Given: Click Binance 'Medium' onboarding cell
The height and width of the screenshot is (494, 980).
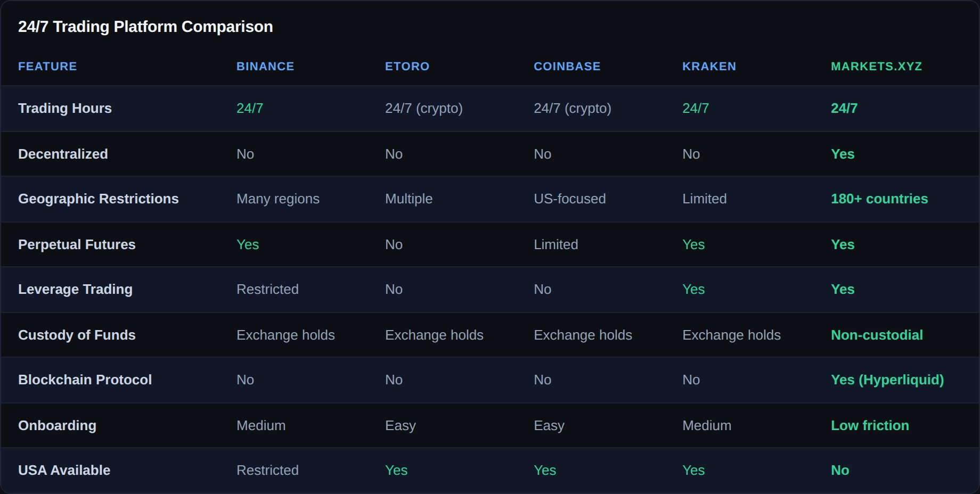Looking at the screenshot, I should (x=261, y=425).
